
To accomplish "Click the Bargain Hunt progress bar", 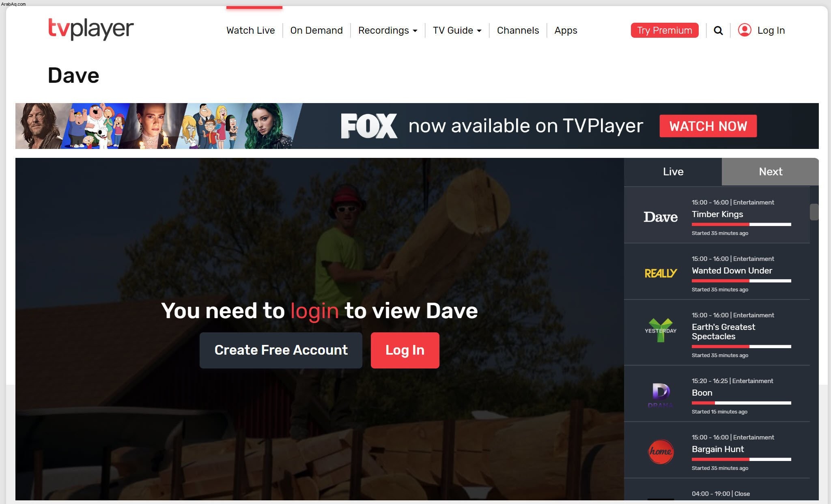I will [741, 459].
